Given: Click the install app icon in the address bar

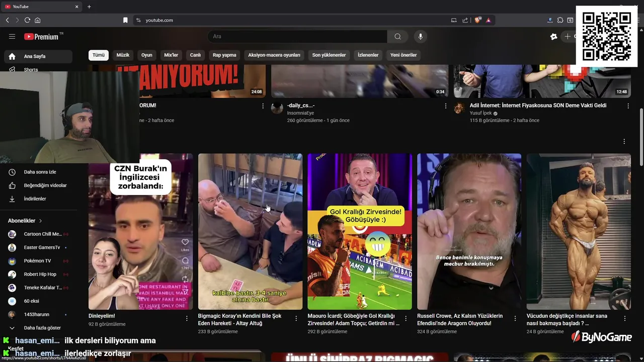Looking at the screenshot, I should 453,20.
